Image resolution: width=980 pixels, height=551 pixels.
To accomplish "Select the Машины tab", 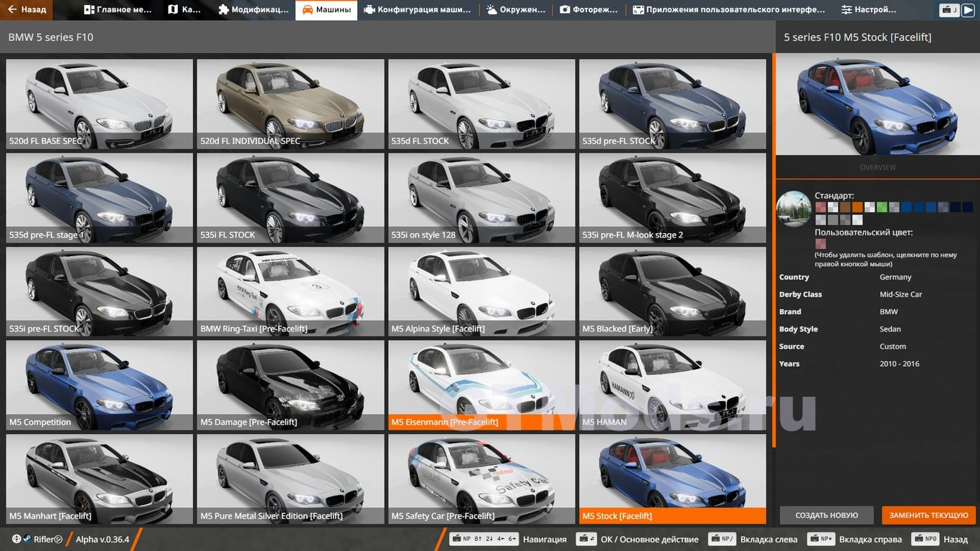I will click(326, 10).
